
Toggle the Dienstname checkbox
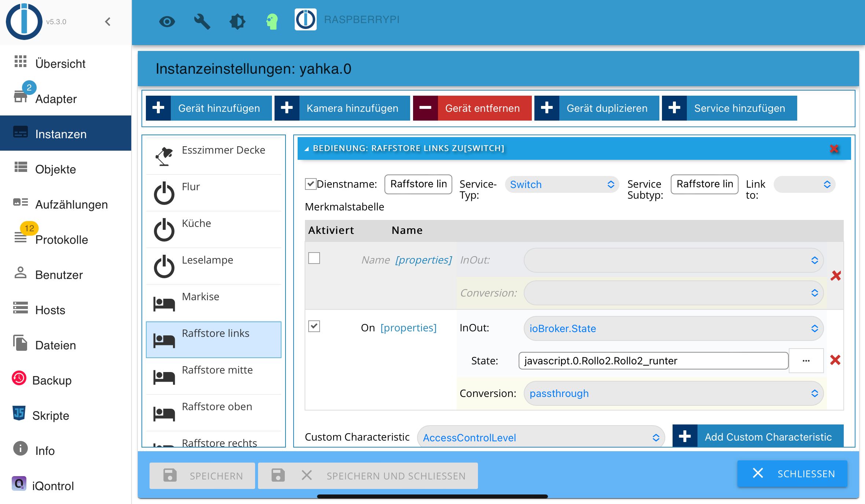coord(310,184)
